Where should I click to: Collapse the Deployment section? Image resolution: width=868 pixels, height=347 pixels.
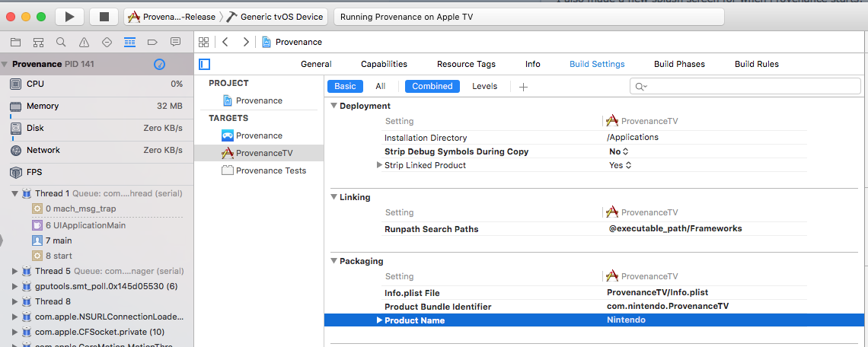pos(333,106)
